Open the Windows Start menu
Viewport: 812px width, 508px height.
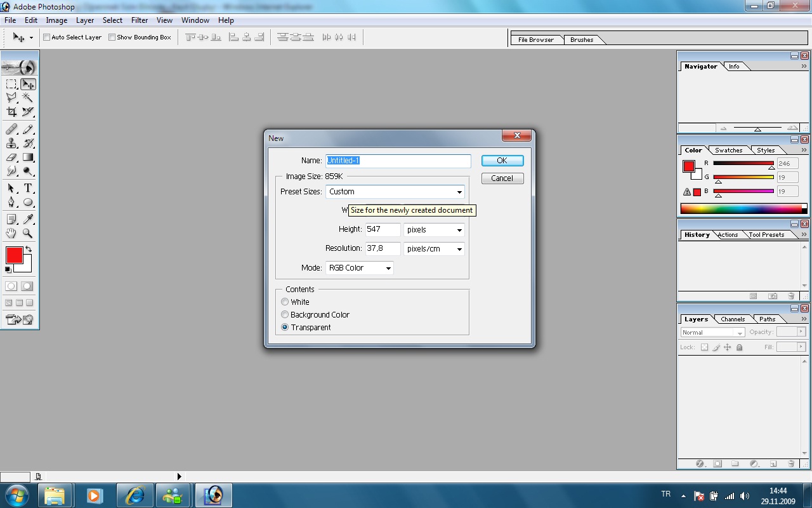[17, 495]
